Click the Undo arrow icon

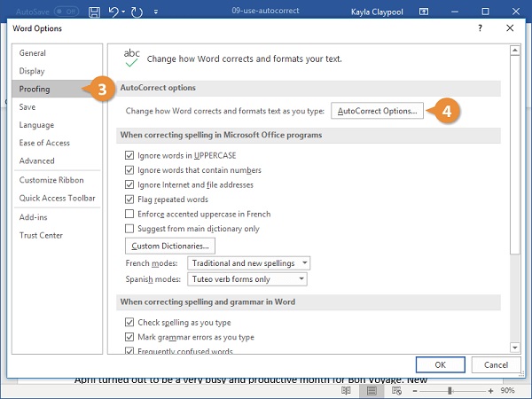click(113, 12)
